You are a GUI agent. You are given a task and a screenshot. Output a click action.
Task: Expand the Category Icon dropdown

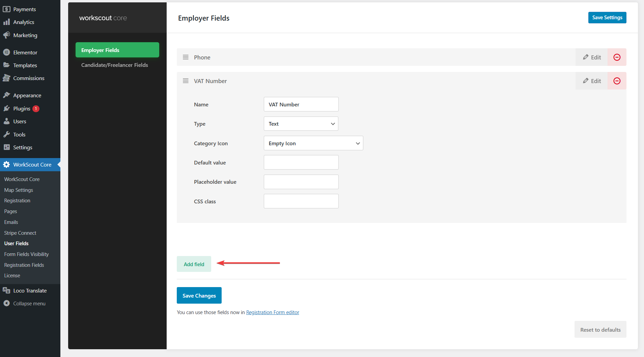click(313, 143)
